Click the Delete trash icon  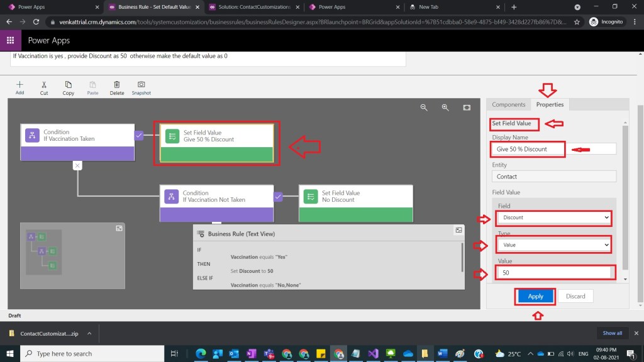coord(116,85)
